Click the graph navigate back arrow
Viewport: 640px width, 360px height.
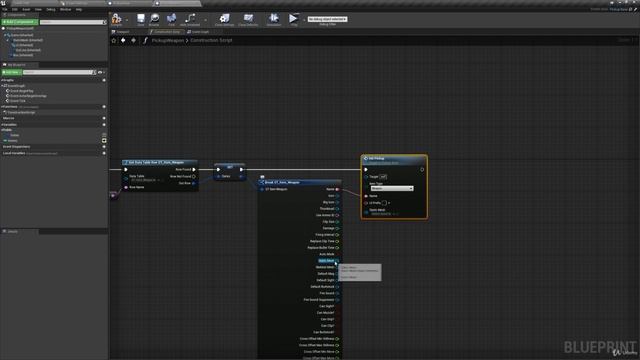coord(123,40)
